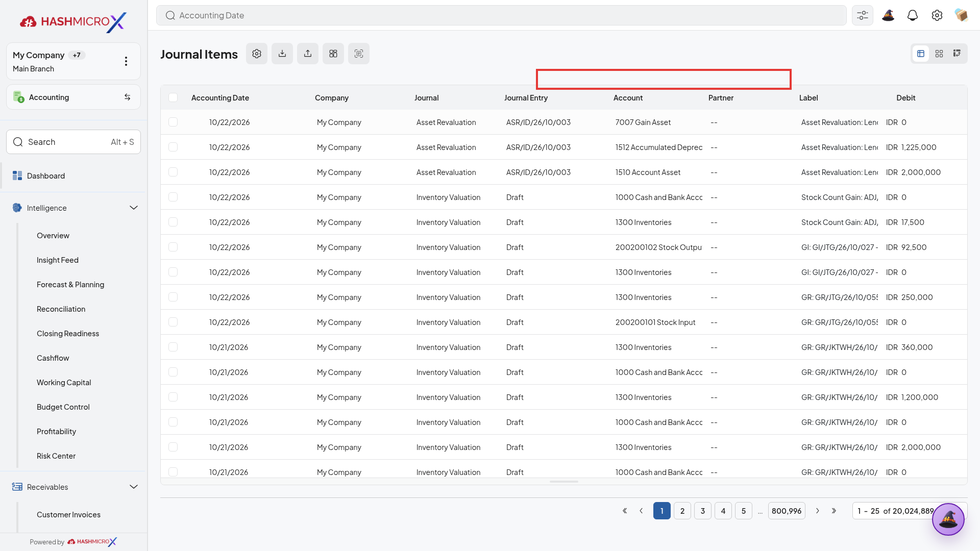
Task: Click the download icon beside Journal Items
Action: pos(282,54)
